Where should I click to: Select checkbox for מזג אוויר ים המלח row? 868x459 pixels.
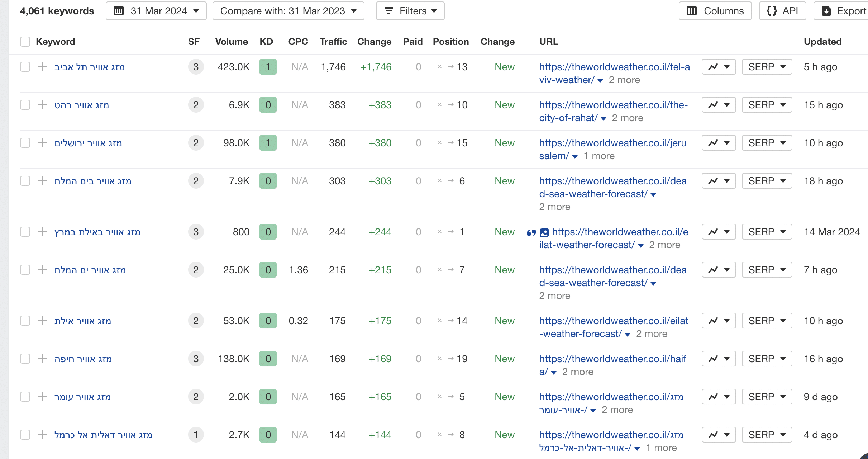pyautogui.click(x=25, y=270)
